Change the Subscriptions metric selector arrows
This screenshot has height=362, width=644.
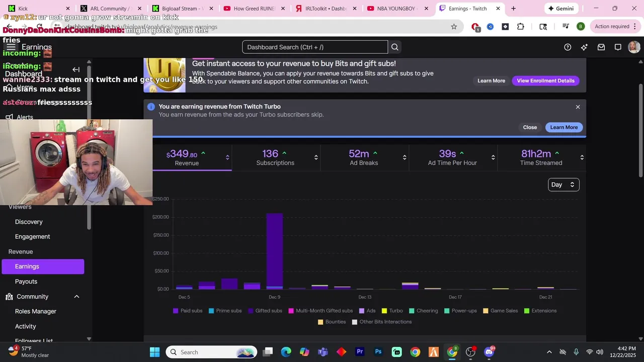pos(316,157)
